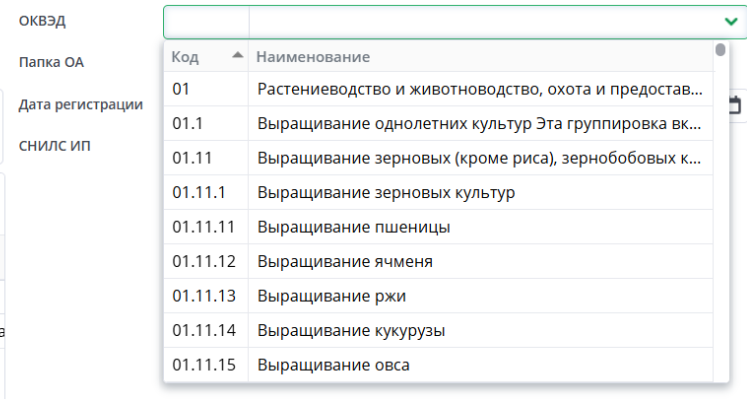The width and height of the screenshot is (747, 404).
Task: Expand the ОКВЭД combo box green chevron
Action: click(730, 21)
